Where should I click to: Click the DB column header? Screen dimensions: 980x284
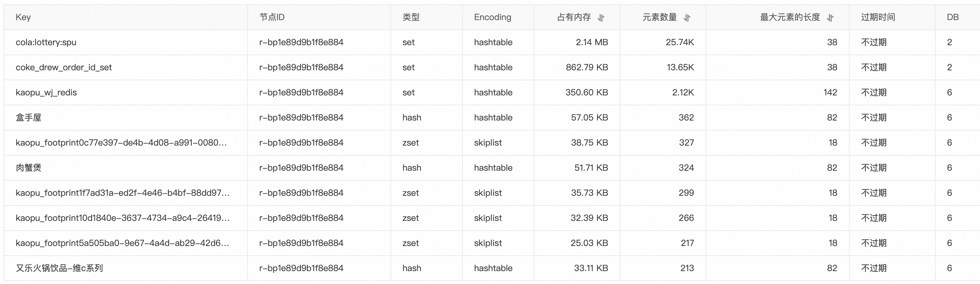(x=953, y=17)
